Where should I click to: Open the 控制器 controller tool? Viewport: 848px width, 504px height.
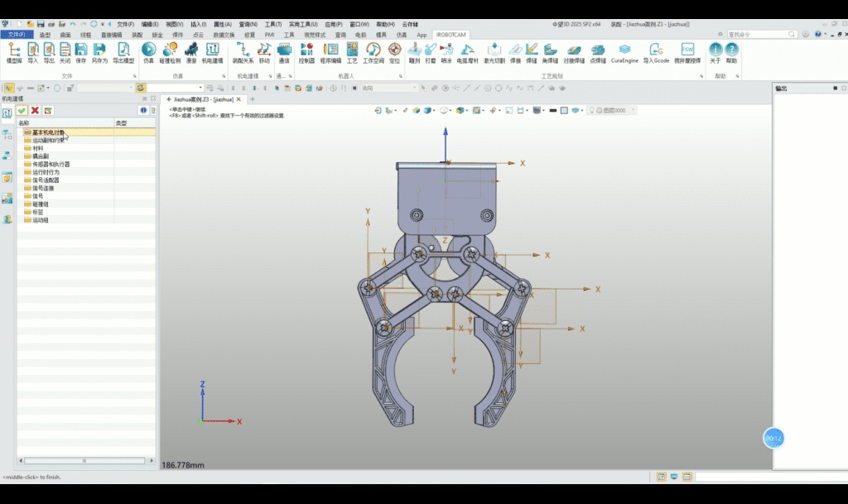(306, 53)
